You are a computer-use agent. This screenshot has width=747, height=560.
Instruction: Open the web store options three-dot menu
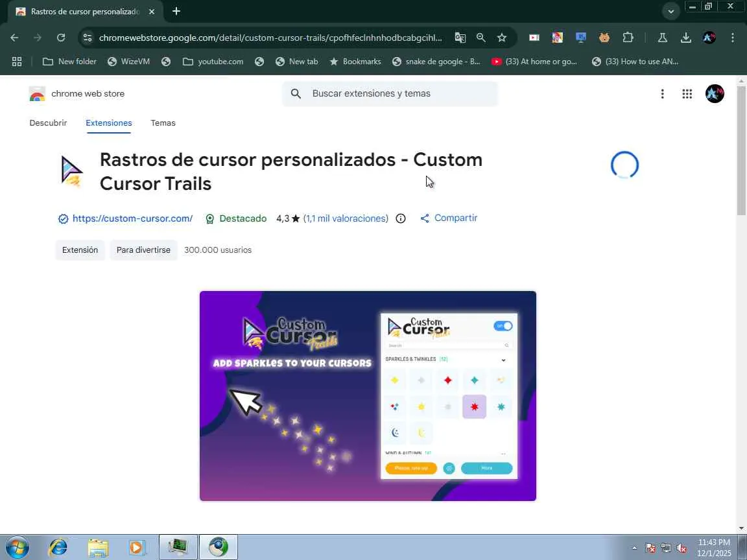point(662,94)
